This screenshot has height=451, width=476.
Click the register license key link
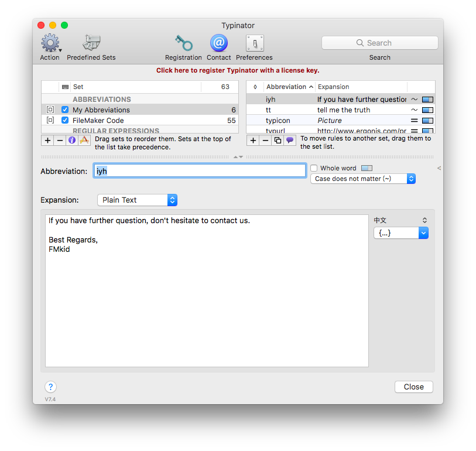pos(238,70)
